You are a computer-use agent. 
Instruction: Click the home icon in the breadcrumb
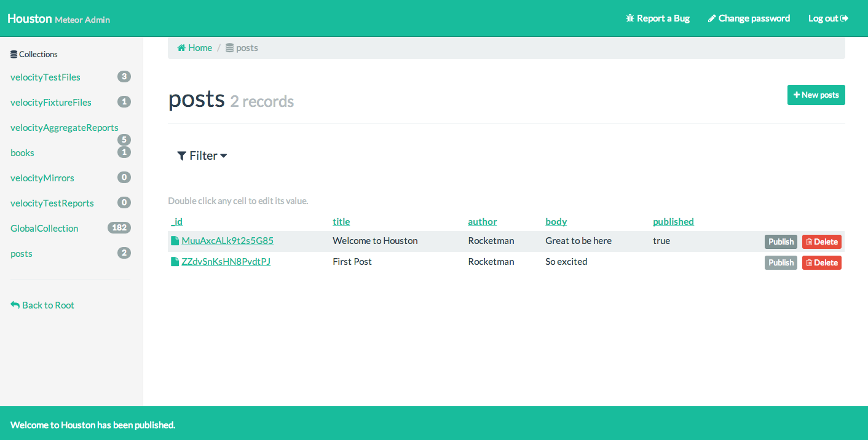click(181, 48)
